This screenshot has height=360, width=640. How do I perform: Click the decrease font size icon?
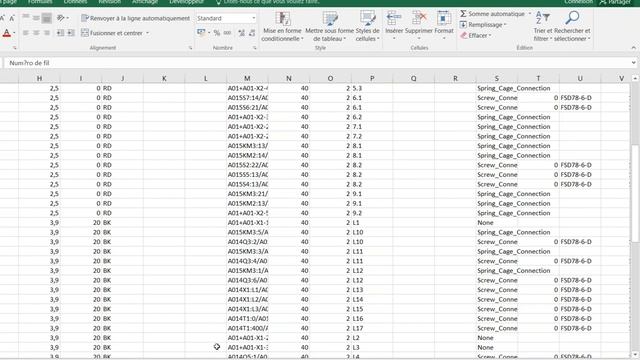[12, 18]
